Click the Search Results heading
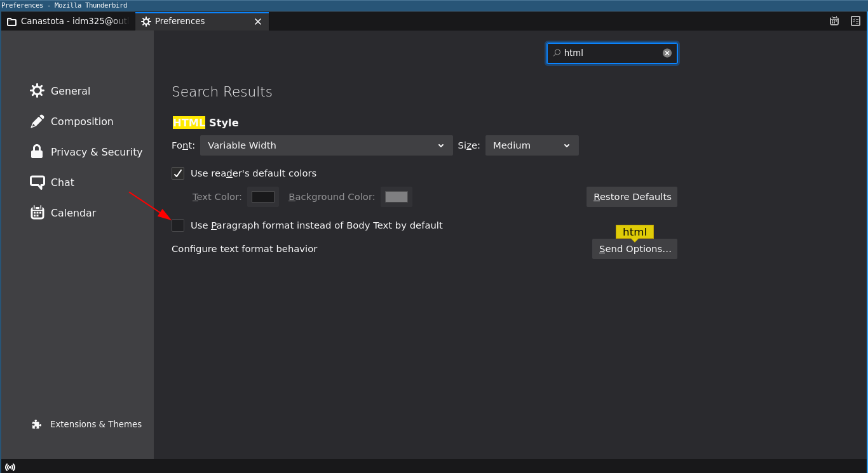The width and height of the screenshot is (868, 473). tap(222, 92)
